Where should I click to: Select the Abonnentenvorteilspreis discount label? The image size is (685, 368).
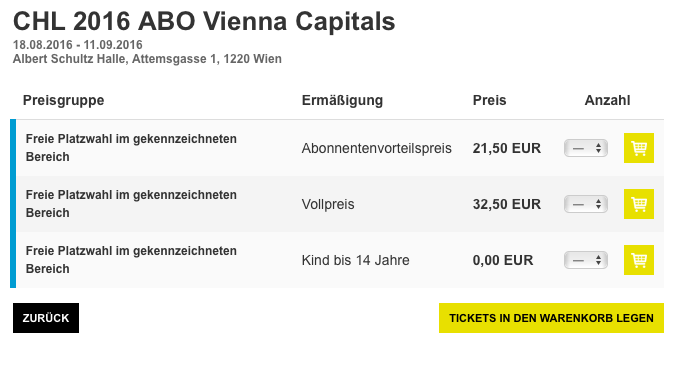click(377, 148)
